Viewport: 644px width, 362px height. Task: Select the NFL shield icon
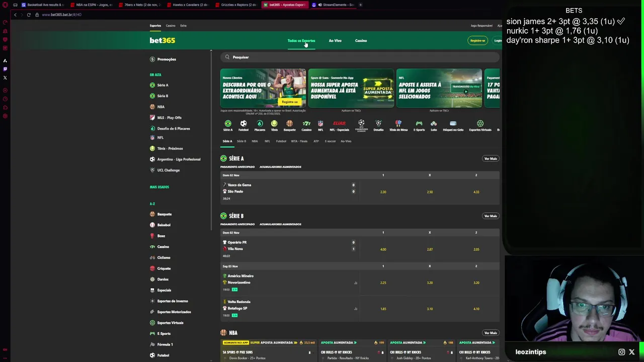click(320, 123)
